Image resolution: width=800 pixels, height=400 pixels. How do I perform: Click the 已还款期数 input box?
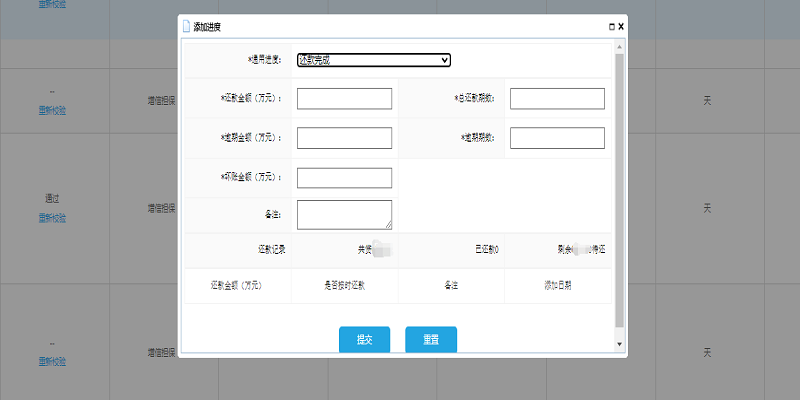point(557,98)
